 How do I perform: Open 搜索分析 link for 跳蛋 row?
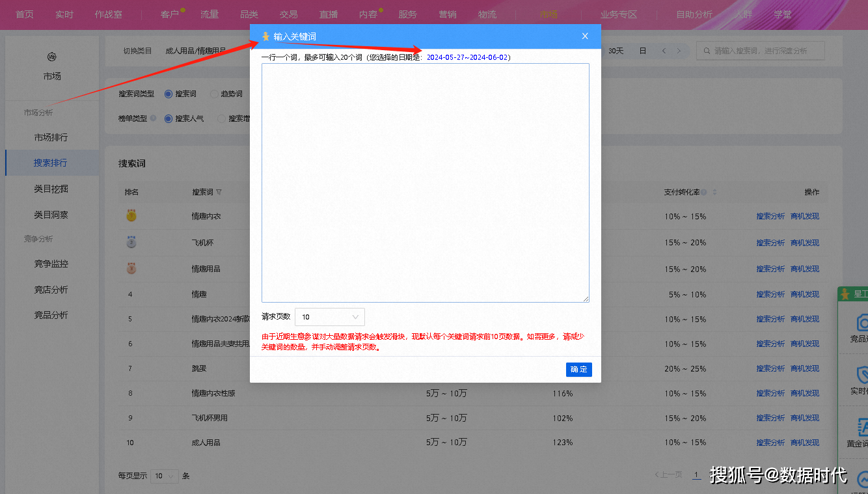pos(770,368)
